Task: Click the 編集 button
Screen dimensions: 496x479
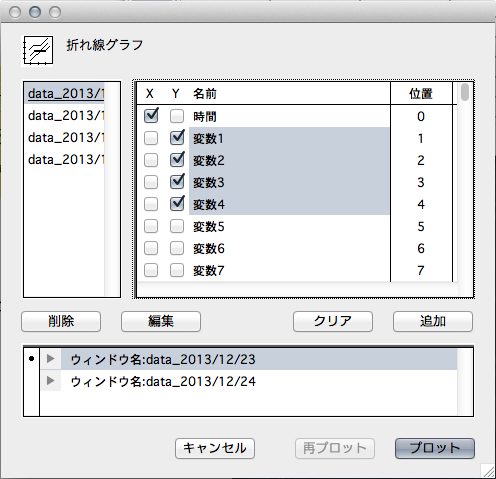Action: click(161, 321)
